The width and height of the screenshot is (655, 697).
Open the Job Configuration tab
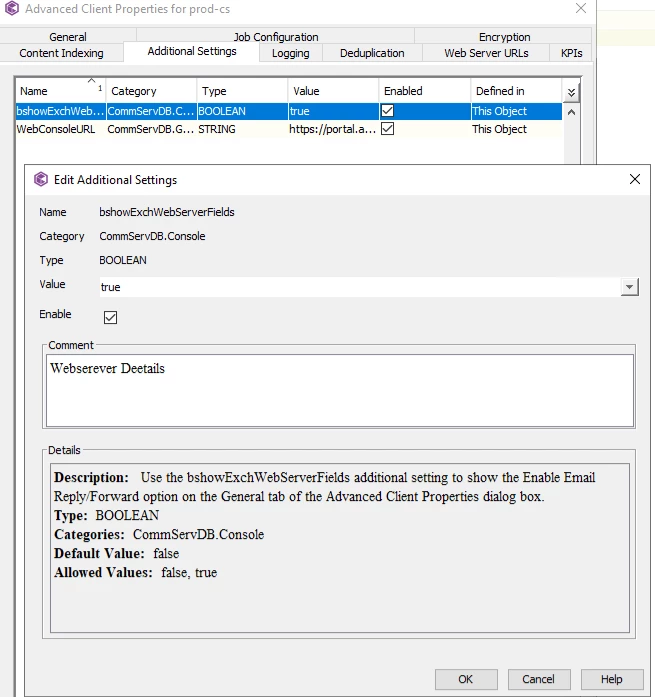point(276,36)
